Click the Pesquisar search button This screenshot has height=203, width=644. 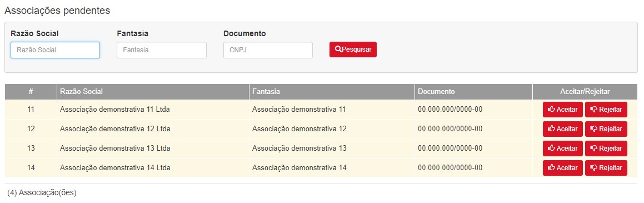pos(353,49)
